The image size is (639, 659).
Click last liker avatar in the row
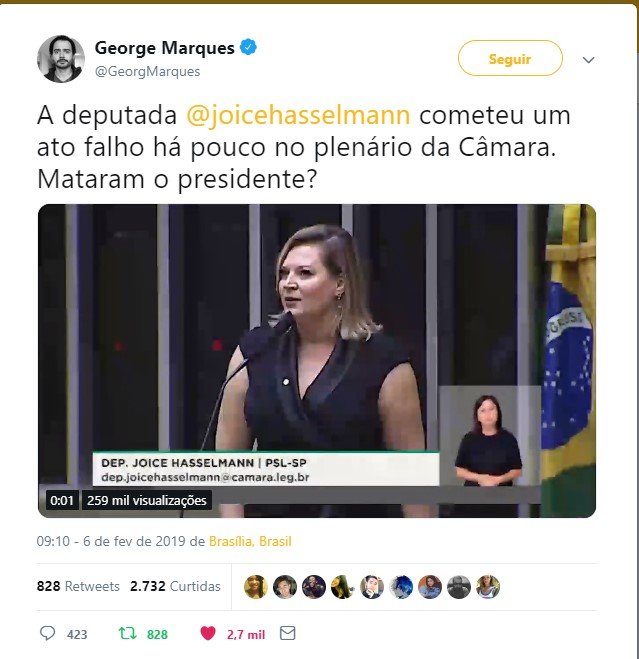coord(488,587)
